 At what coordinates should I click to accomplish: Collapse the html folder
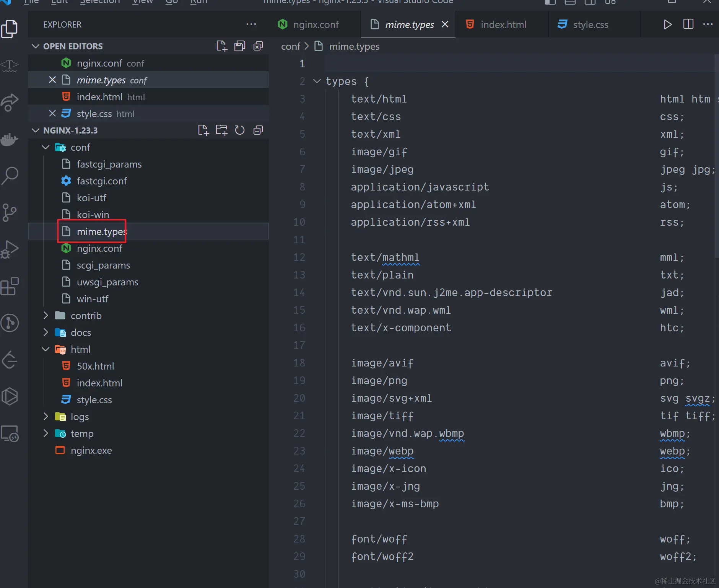click(x=46, y=349)
